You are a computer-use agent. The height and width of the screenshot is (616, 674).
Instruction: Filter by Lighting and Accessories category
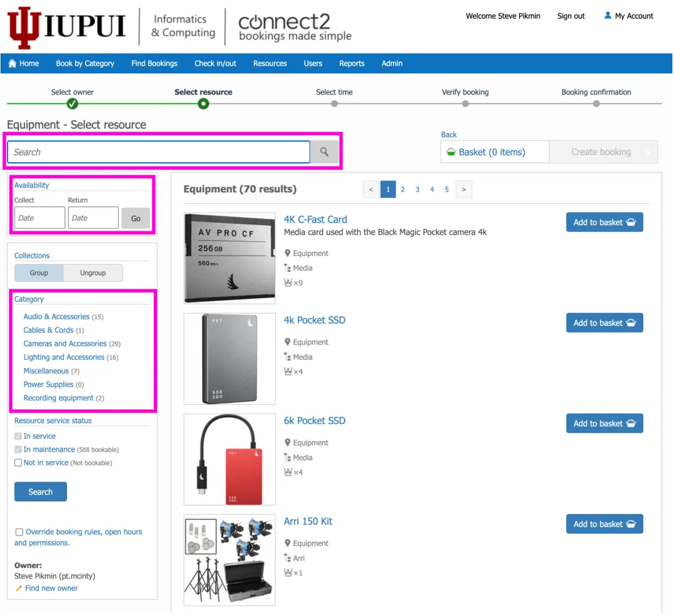point(64,358)
